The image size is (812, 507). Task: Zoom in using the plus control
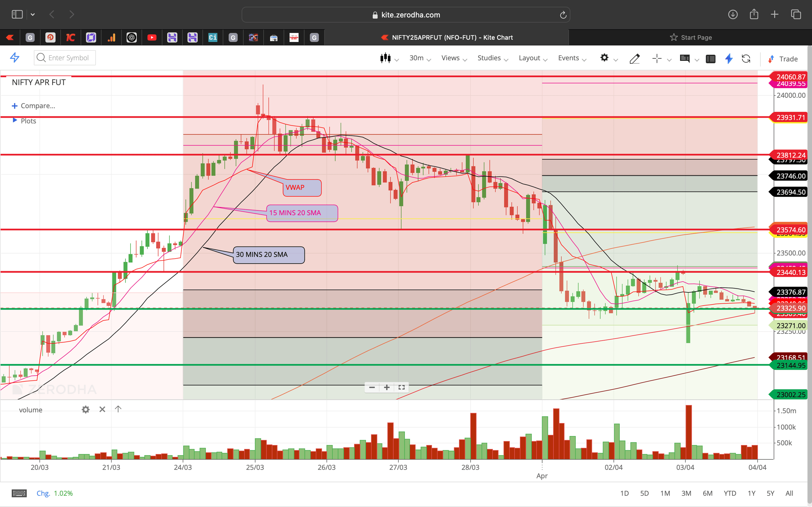click(x=387, y=387)
